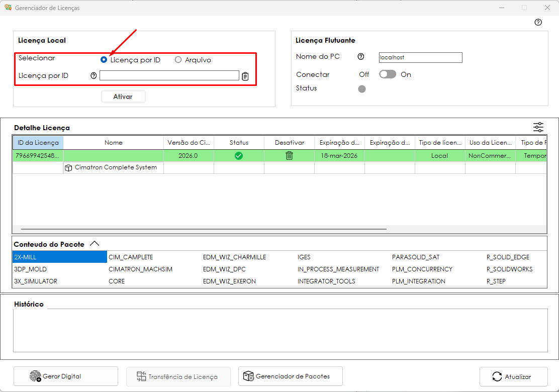Viewport: 559px width, 392px height.
Task: Collapse the Conteudo do Pacote section
Action: click(x=95, y=244)
